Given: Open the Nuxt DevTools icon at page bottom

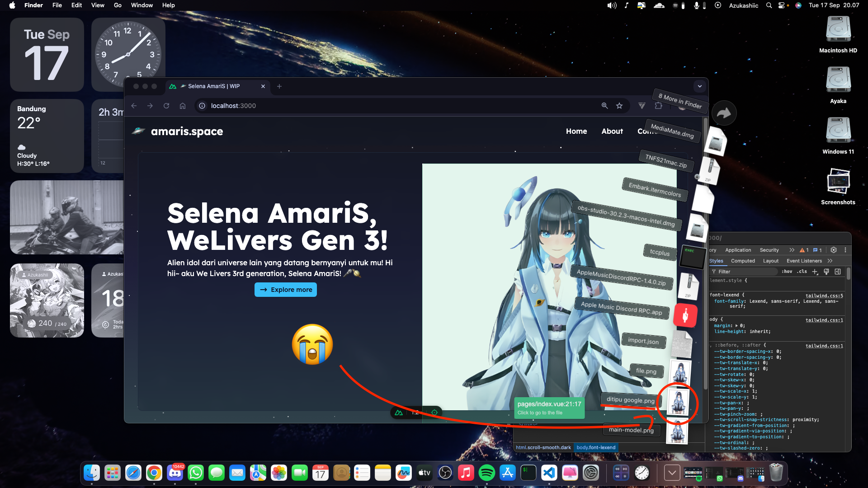Looking at the screenshot, I should tap(399, 413).
